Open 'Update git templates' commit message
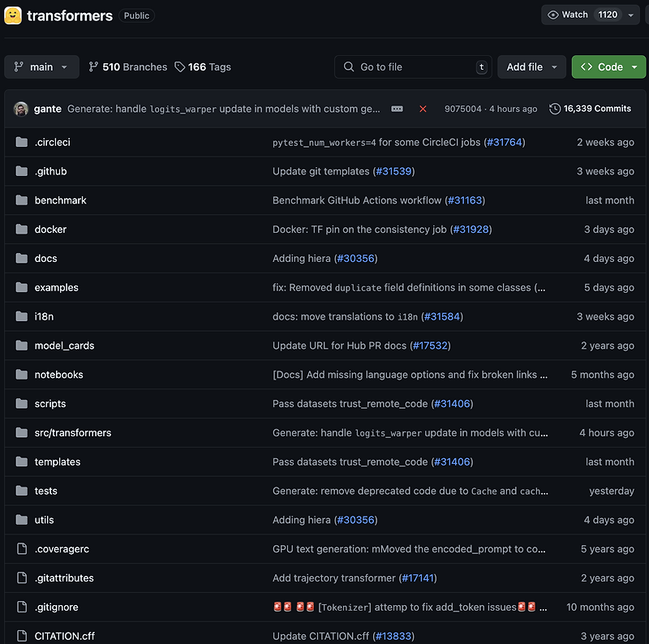The width and height of the screenshot is (649, 644). (x=320, y=171)
